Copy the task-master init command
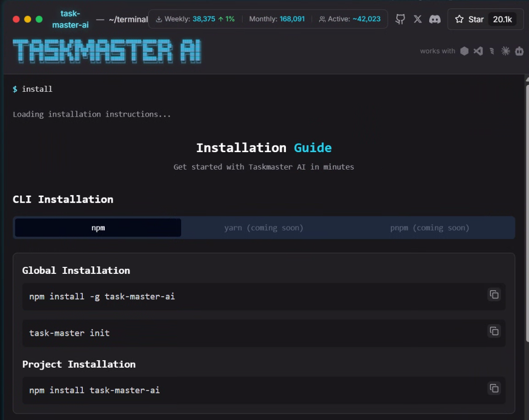This screenshot has width=529, height=420. [x=494, y=331]
